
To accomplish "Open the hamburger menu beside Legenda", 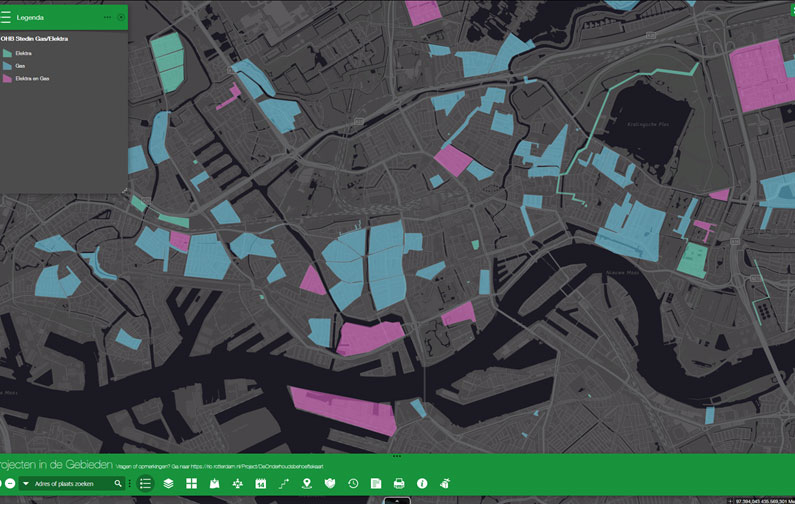I will click(6, 17).
